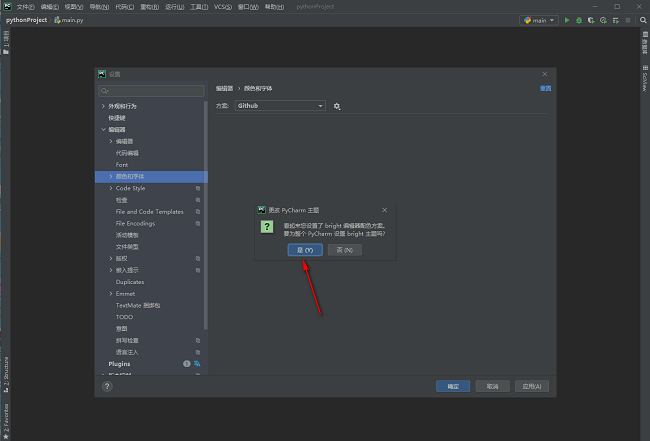Select File Encodings settings item
The height and width of the screenshot is (441, 650).
point(136,223)
